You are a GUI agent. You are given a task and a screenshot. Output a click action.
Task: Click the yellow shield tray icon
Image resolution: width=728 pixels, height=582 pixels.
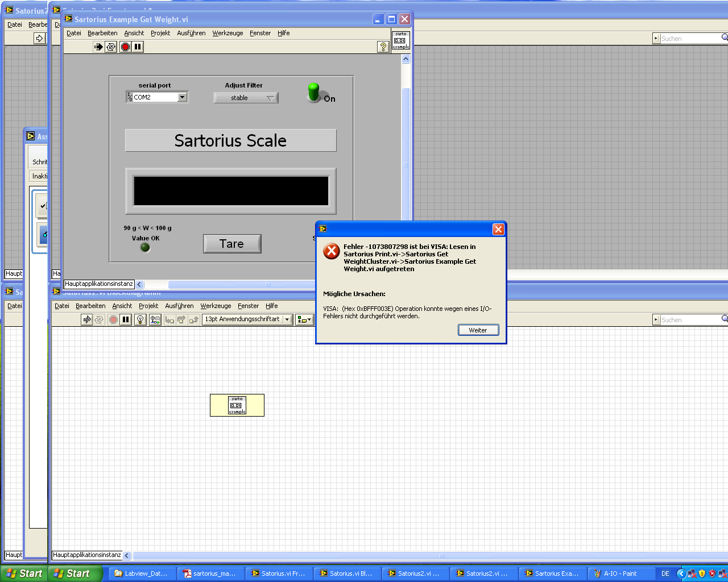pyautogui.click(x=702, y=573)
